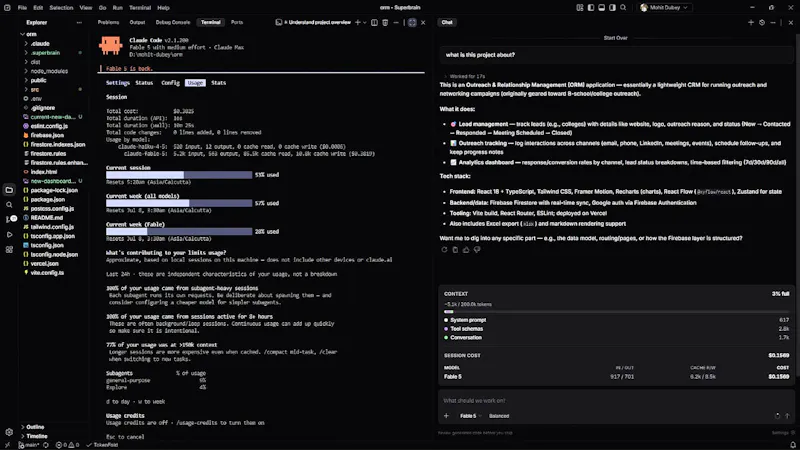The image size is (800, 450).
Task: Split the terminal panel
Action: point(374,22)
